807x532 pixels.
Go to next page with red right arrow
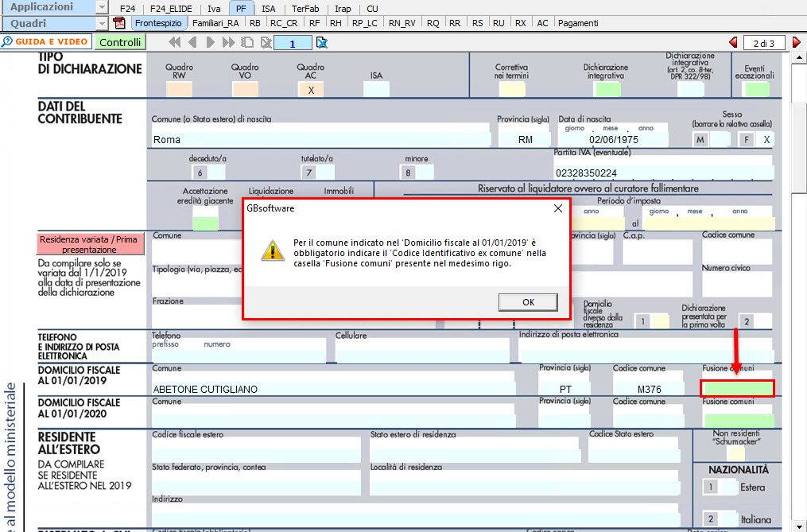coord(796,43)
